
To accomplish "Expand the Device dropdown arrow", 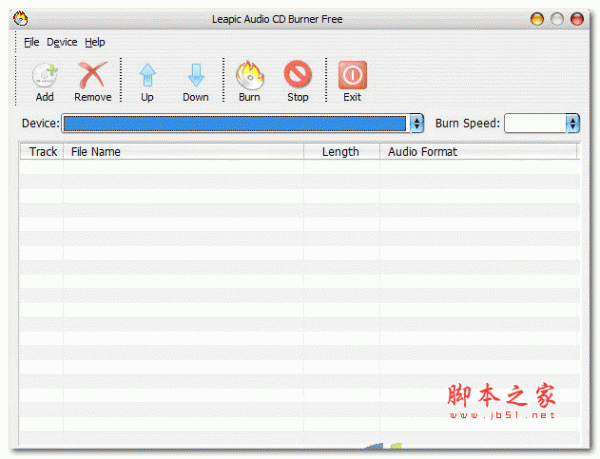I will point(416,123).
